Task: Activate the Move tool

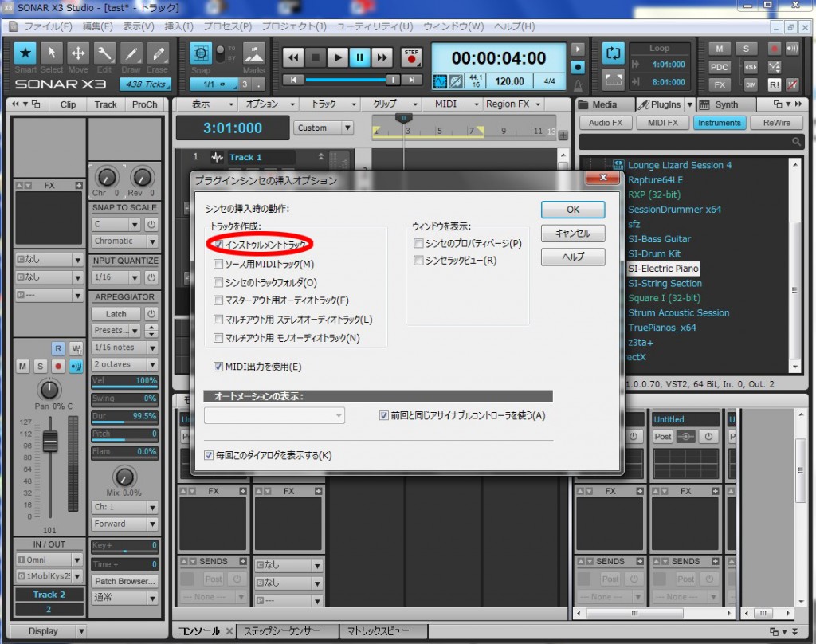Action: (78, 53)
